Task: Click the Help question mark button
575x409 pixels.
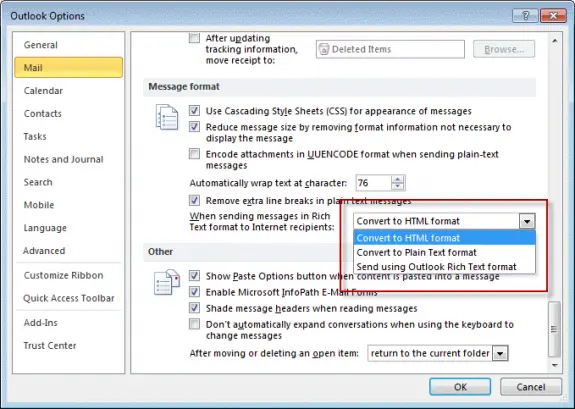Action: 525,16
